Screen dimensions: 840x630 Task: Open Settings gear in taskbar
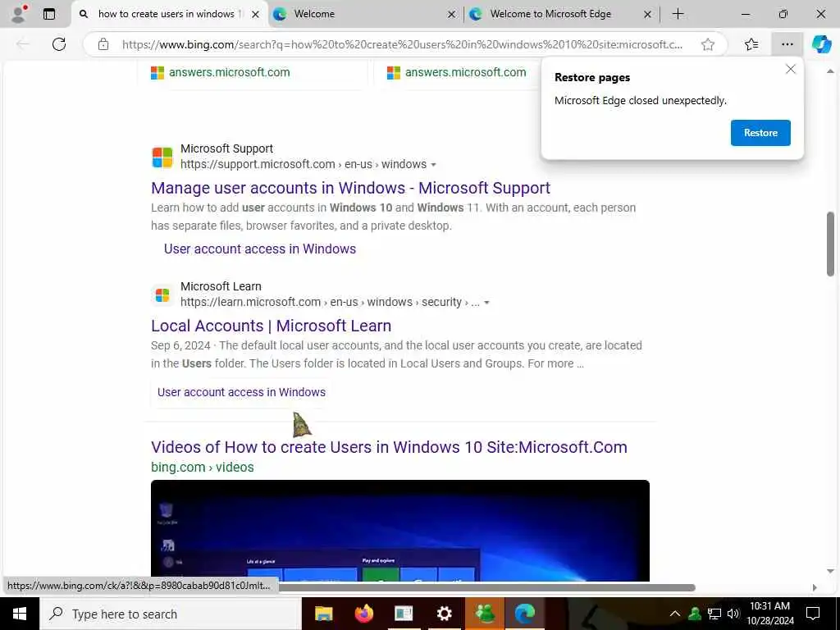[444, 614]
